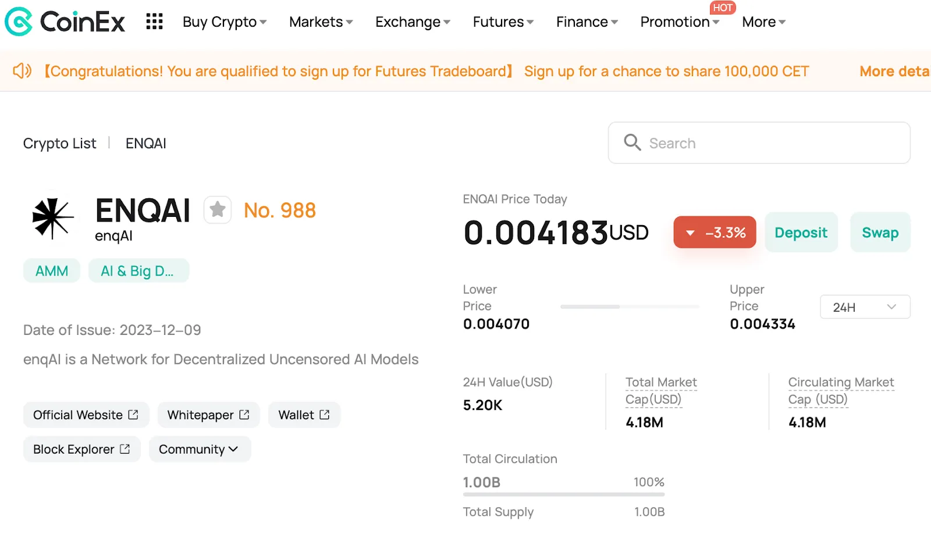The width and height of the screenshot is (931, 560).
Task: Click the -3.3% price change badge
Action: 715,233
